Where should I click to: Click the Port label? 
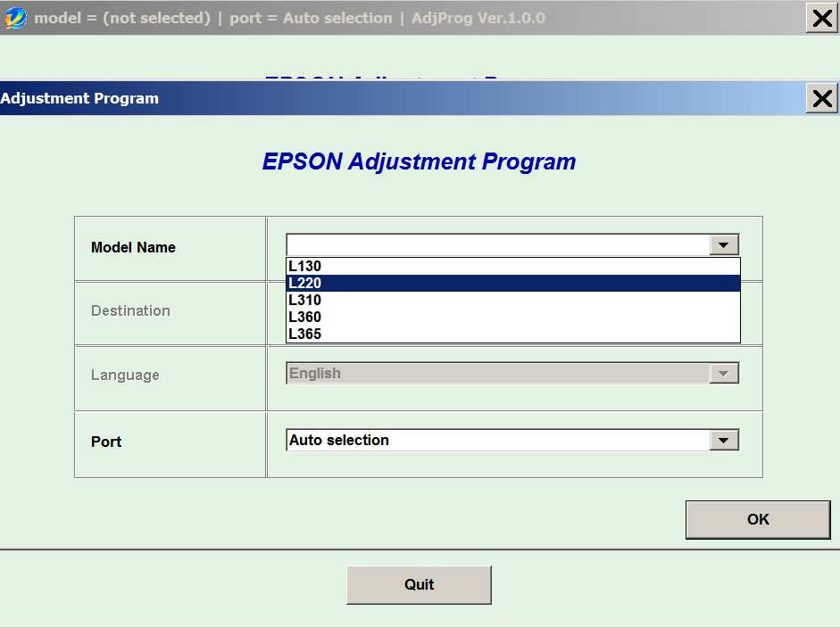[106, 442]
